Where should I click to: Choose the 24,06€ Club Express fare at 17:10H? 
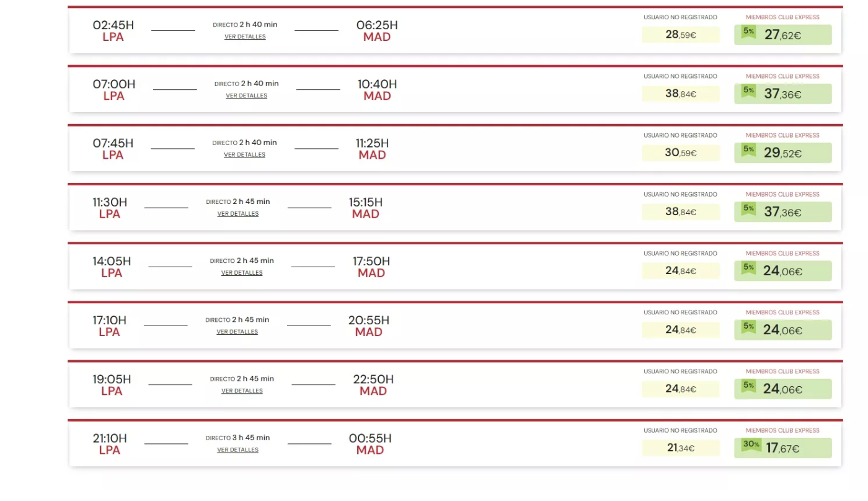click(783, 330)
